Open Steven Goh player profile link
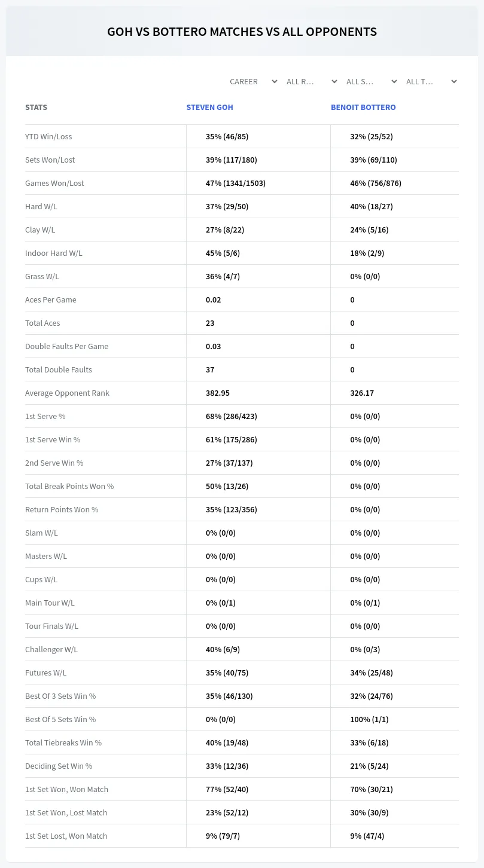The height and width of the screenshot is (868, 484). [209, 108]
